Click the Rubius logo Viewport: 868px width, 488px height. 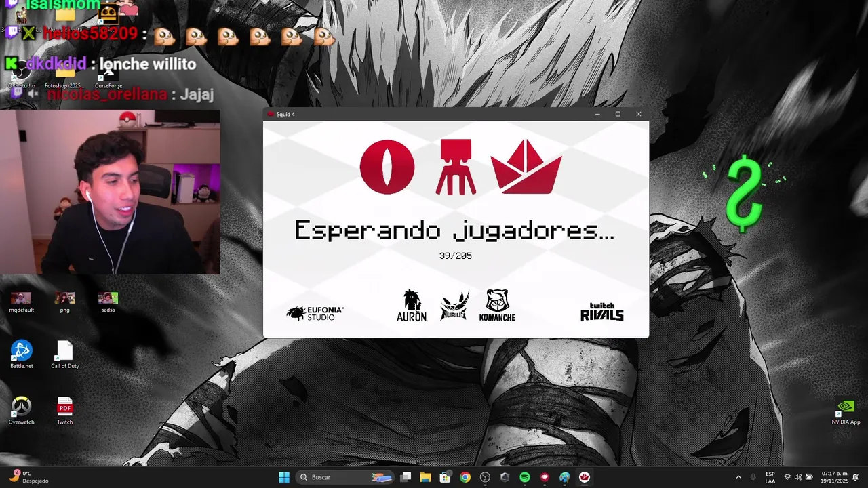[454, 305]
